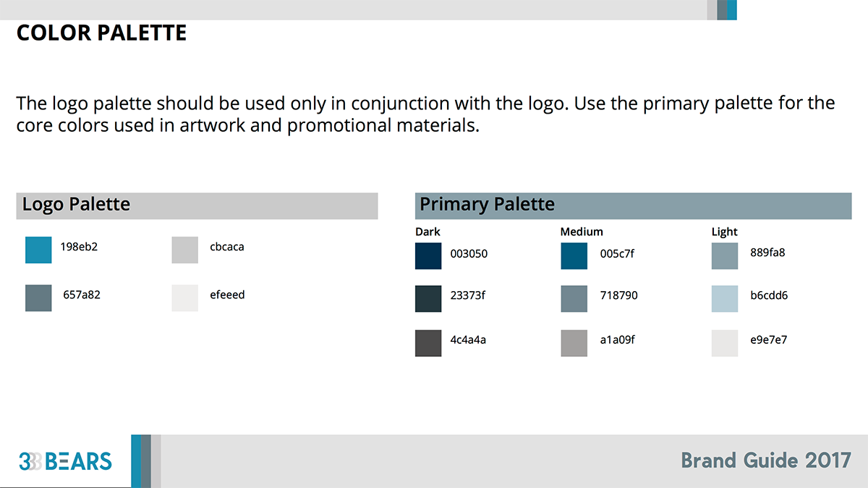Choose the 4c4a4a charcoal swatch

point(428,343)
